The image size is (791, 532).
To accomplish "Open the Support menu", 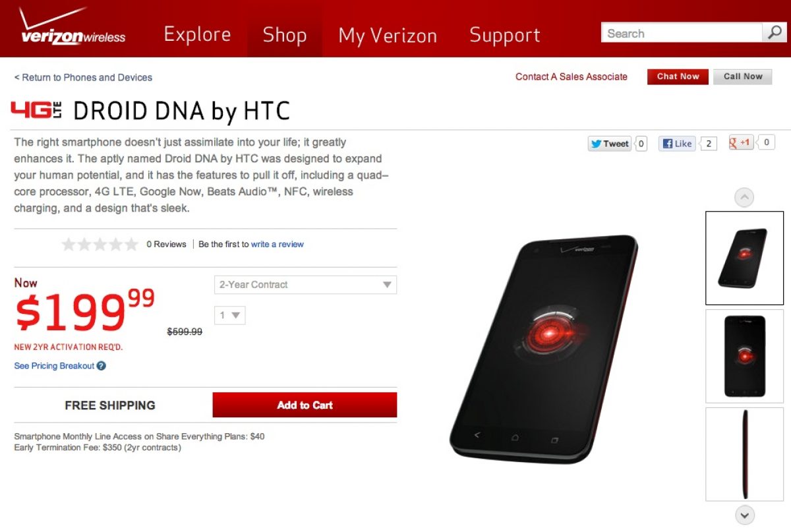I will pos(504,34).
